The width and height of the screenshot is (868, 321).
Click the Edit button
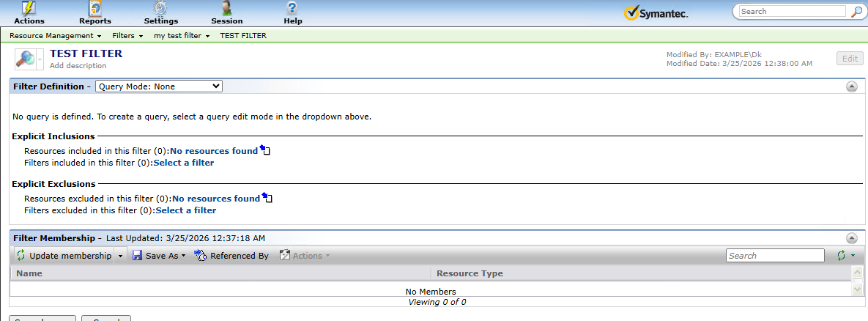(x=850, y=58)
